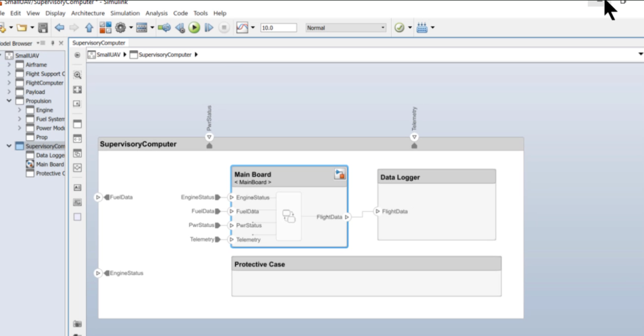This screenshot has width=644, height=336.
Task: Open dropdown arrow next to Build icon
Action: (432, 27)
